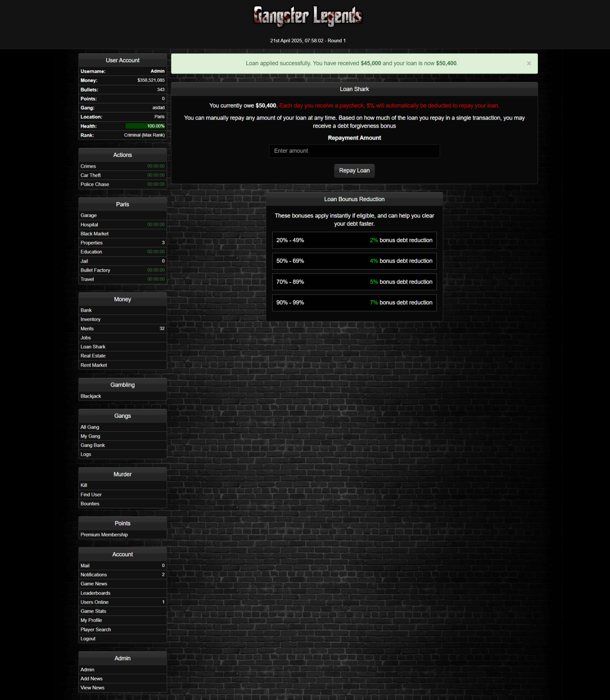View the Leaderboards page
Image resolution: width=610 pixels, height=700 pixels.
point(96,593)
